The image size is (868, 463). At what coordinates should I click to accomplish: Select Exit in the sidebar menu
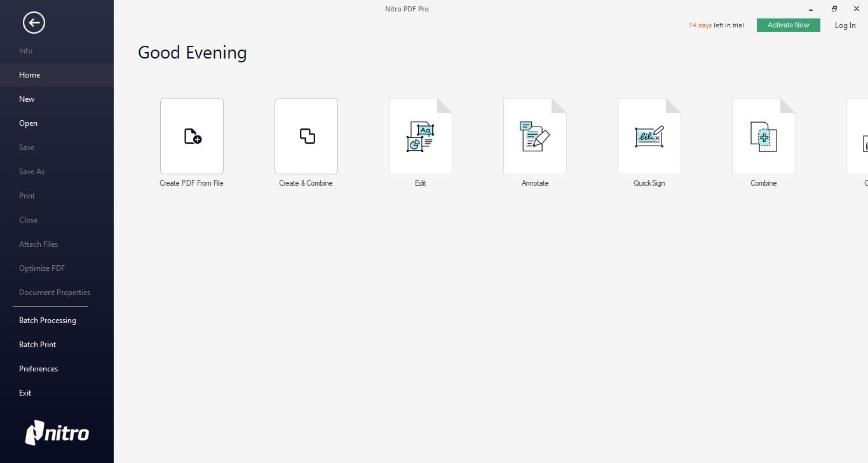point(57,393)
